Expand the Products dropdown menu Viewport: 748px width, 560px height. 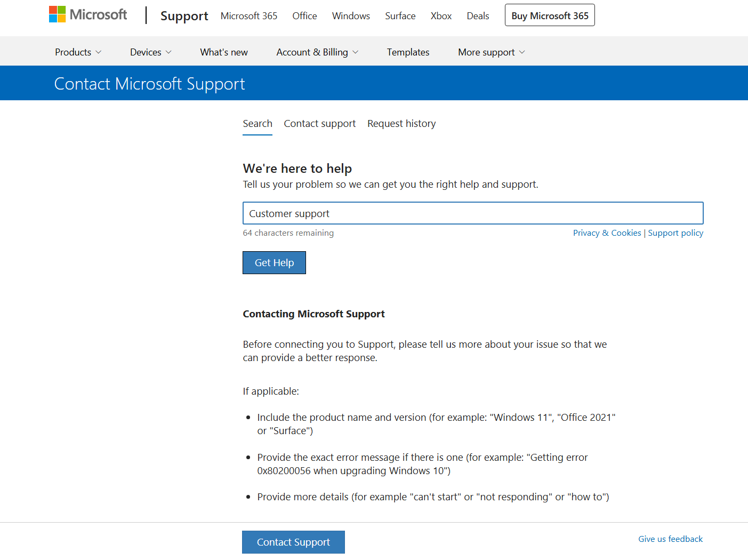[78, 52]
